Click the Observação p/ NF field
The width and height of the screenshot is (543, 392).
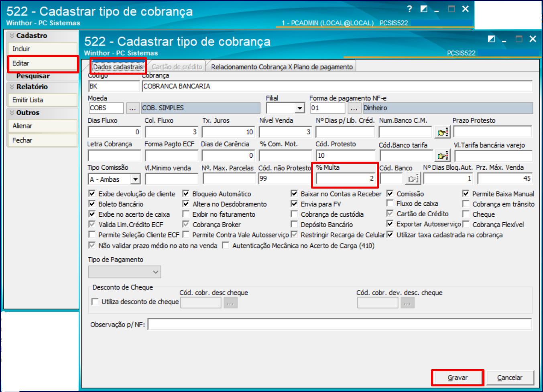340,324
